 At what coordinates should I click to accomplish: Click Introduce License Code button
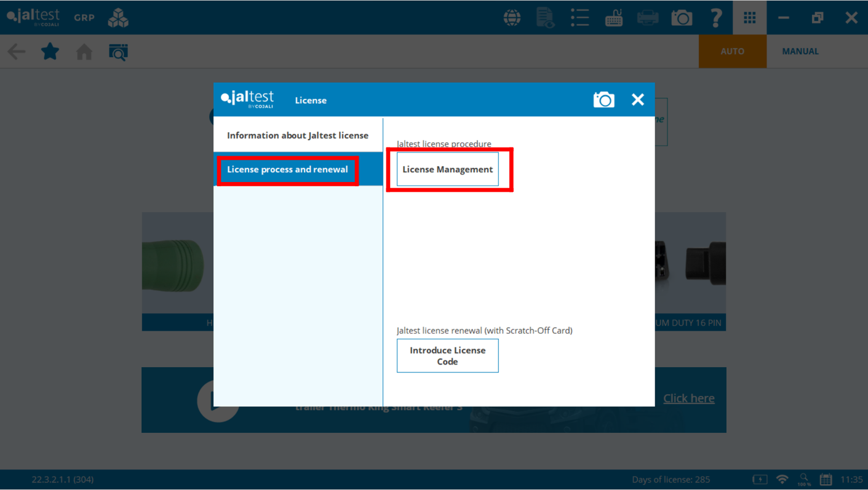click(448, 356)
